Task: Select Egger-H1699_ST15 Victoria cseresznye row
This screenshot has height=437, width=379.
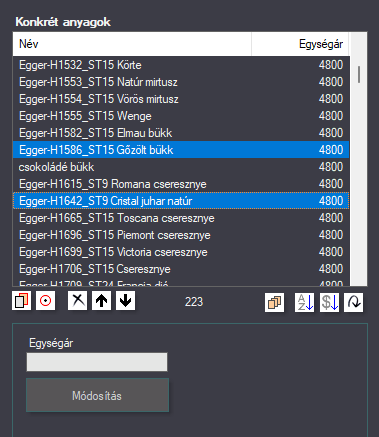Action: point(181,252)
